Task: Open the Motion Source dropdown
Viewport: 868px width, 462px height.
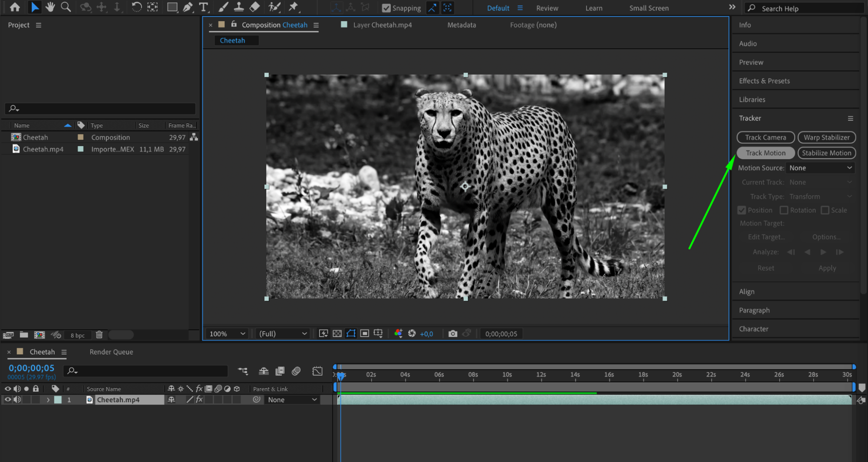Action: point(820,168)
